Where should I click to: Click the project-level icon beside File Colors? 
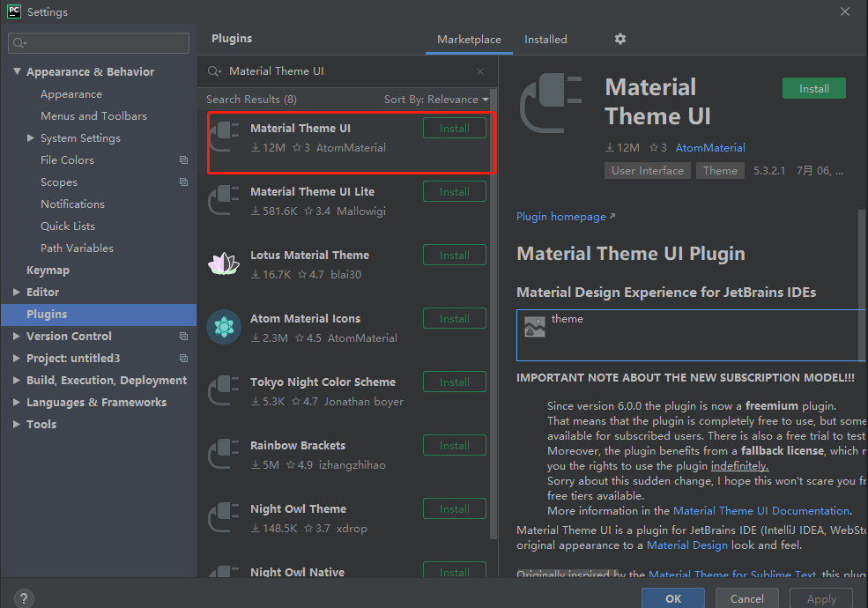pos(183,160)
